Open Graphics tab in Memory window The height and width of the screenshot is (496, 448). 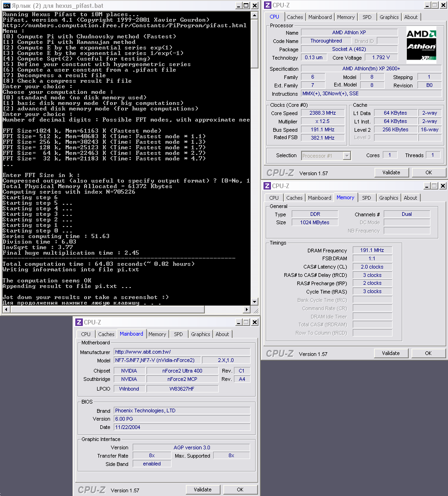click(388, 198)
